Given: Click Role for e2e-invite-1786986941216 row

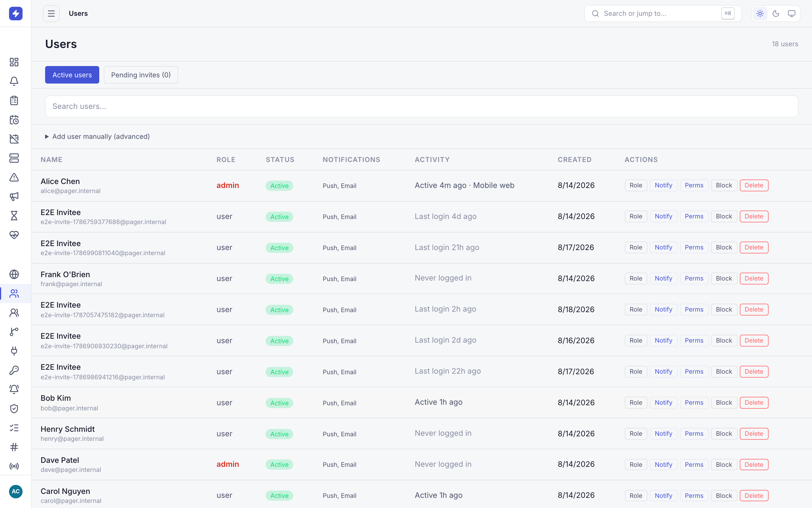Looking at the screenshot, I should tap(636, 372).
